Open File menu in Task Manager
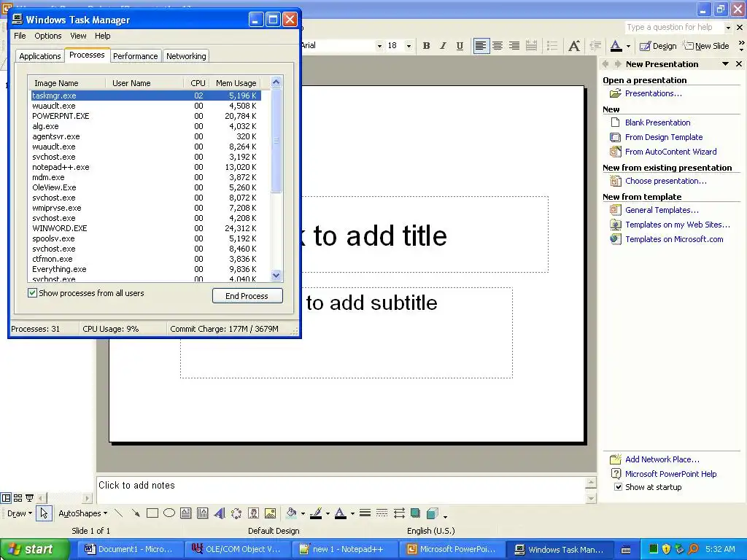 tap(20, 36)
